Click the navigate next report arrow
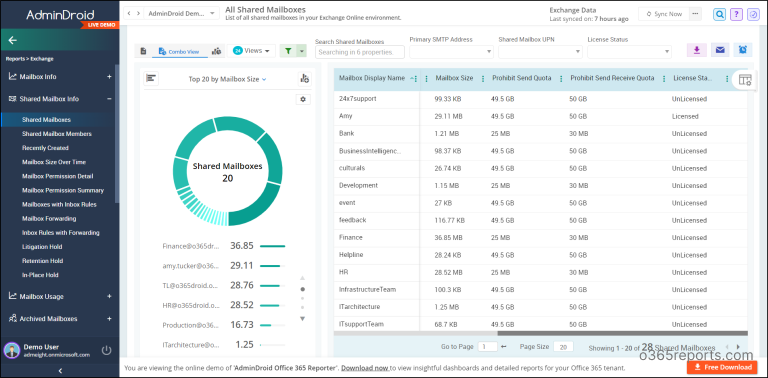 139,14
